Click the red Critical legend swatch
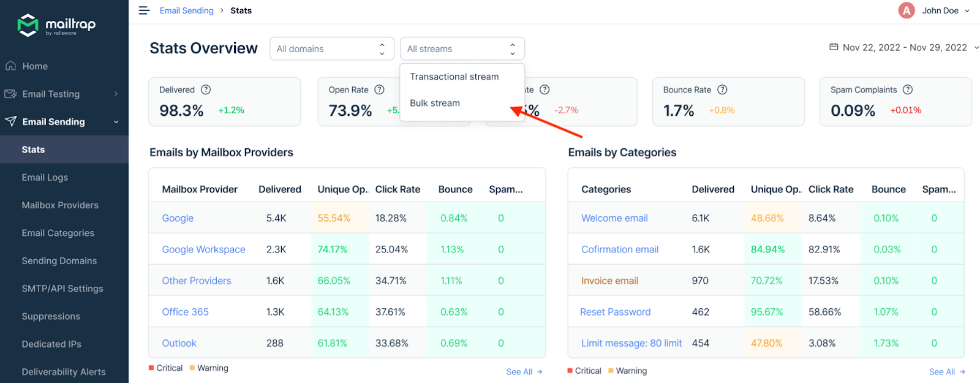This screenshot has height=383, width=980. (151, 368)
